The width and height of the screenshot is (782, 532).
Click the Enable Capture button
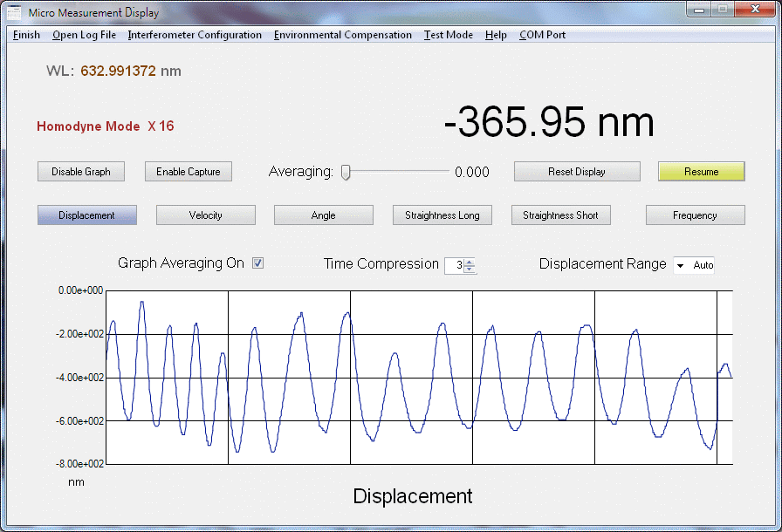[188, 172]
